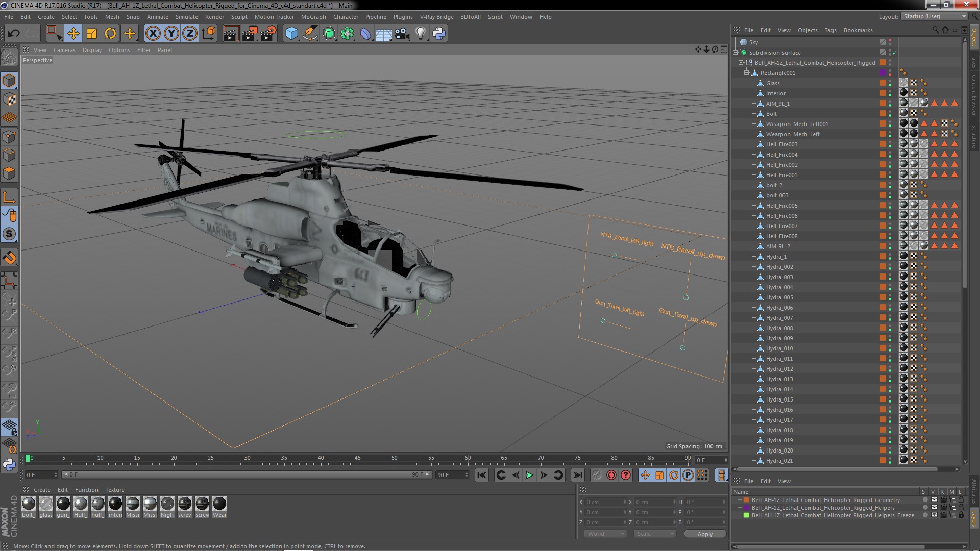Open the material manager Texture menu
Image resolution: width=980 pixels, height=551 pixels.
tap(115, 490)
